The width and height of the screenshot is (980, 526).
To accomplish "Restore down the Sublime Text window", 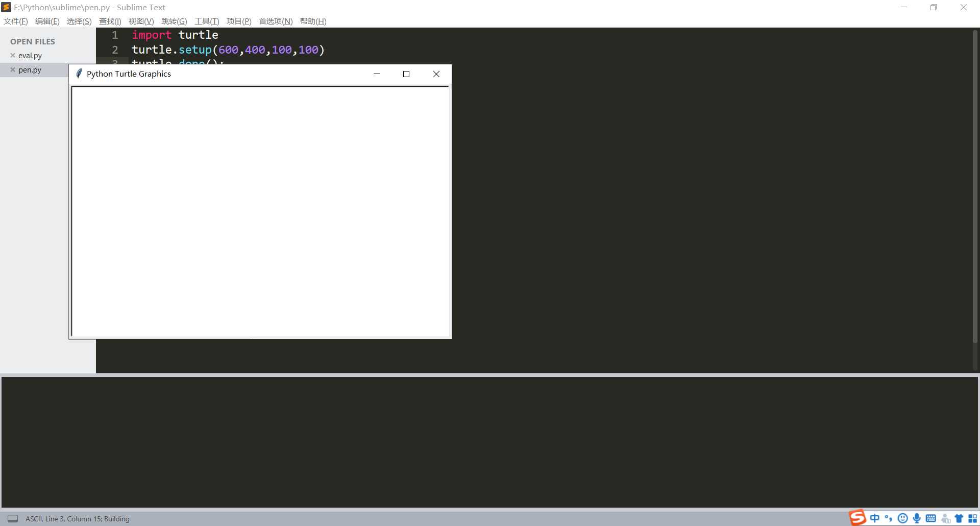I will [934, 7].
